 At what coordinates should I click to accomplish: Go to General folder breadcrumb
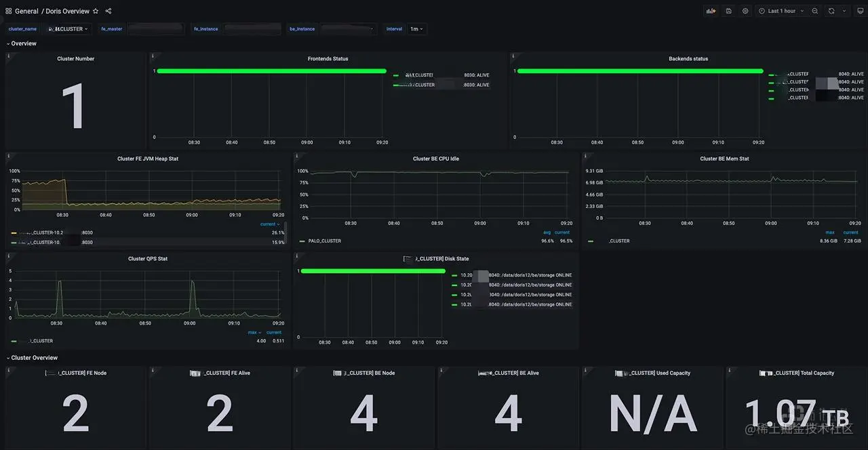pyautogui.click(x=26, y=11)
